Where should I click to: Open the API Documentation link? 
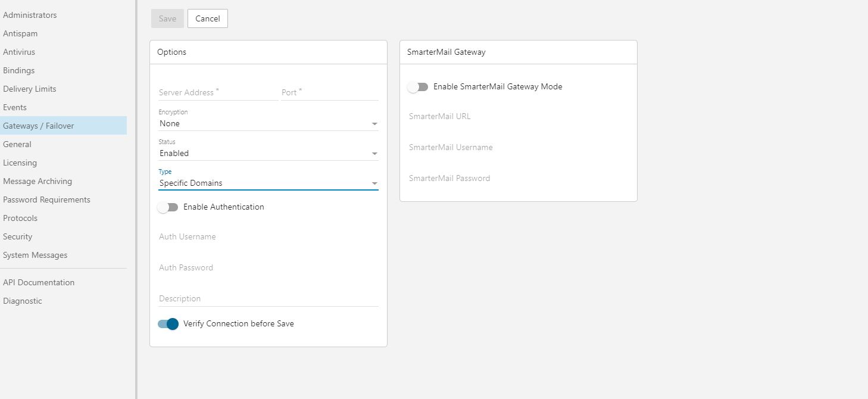tap(39, 282)
